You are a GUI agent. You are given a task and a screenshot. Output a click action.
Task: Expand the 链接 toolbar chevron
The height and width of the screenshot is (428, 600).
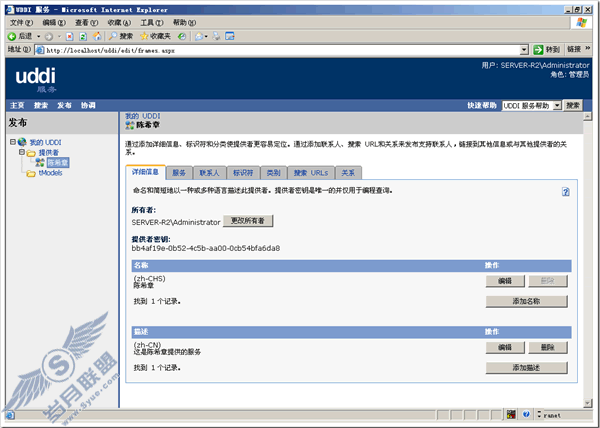[x=588, y=49]
